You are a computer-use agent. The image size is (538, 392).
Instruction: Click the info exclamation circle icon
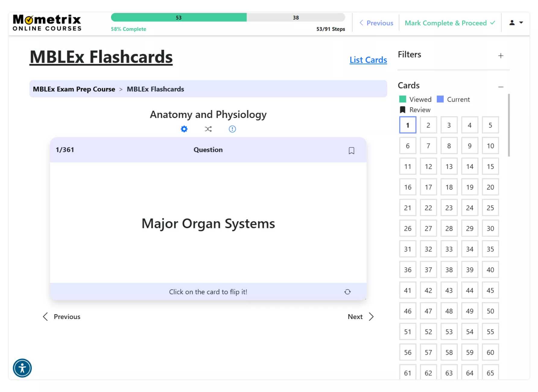pos(232,129)
